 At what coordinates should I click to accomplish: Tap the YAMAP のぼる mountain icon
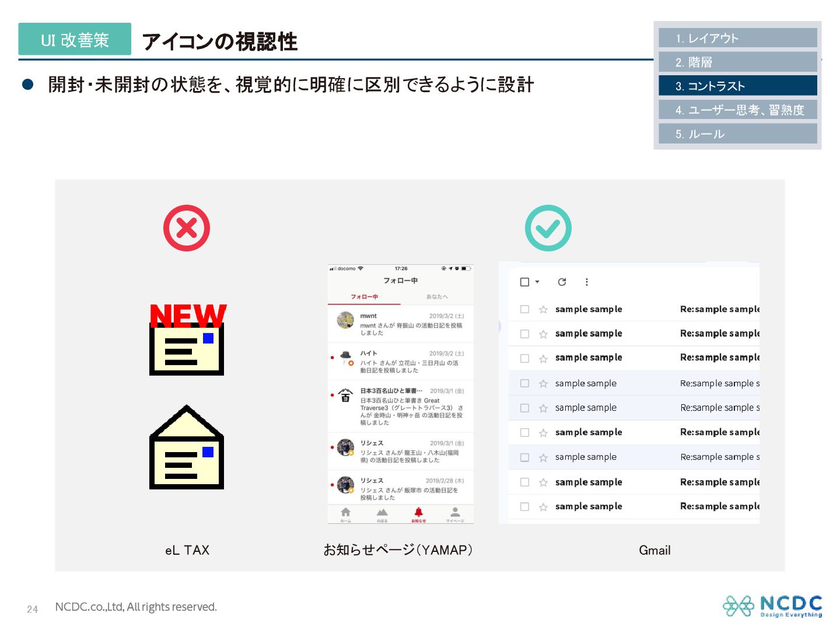click(382, 514)
